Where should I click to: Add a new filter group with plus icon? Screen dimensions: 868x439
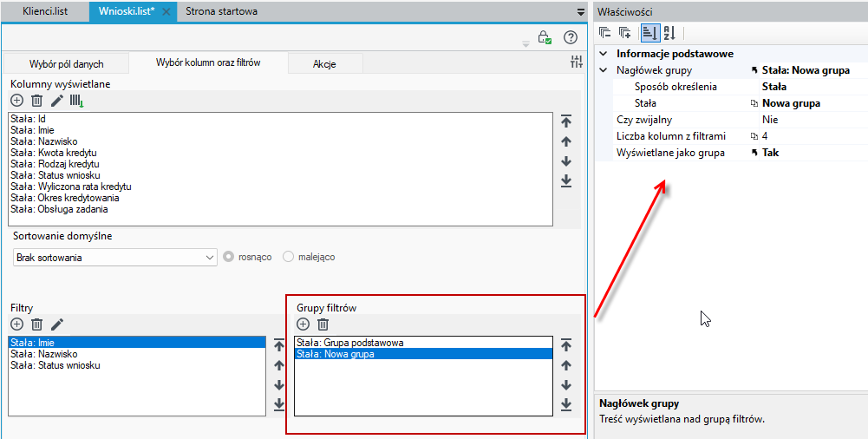303,324
